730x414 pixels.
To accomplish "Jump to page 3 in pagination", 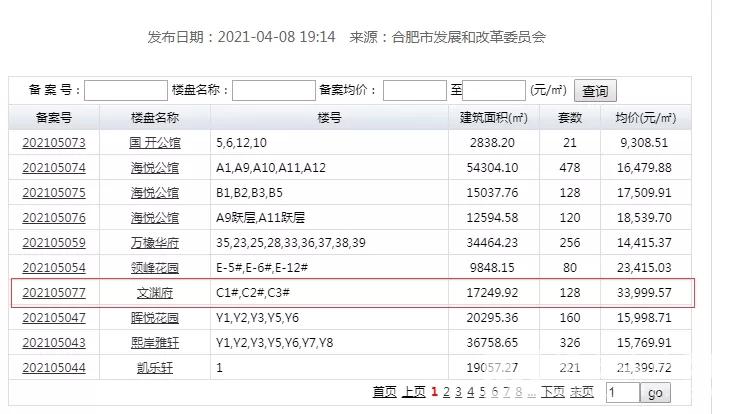I will (x=459, y=392).
